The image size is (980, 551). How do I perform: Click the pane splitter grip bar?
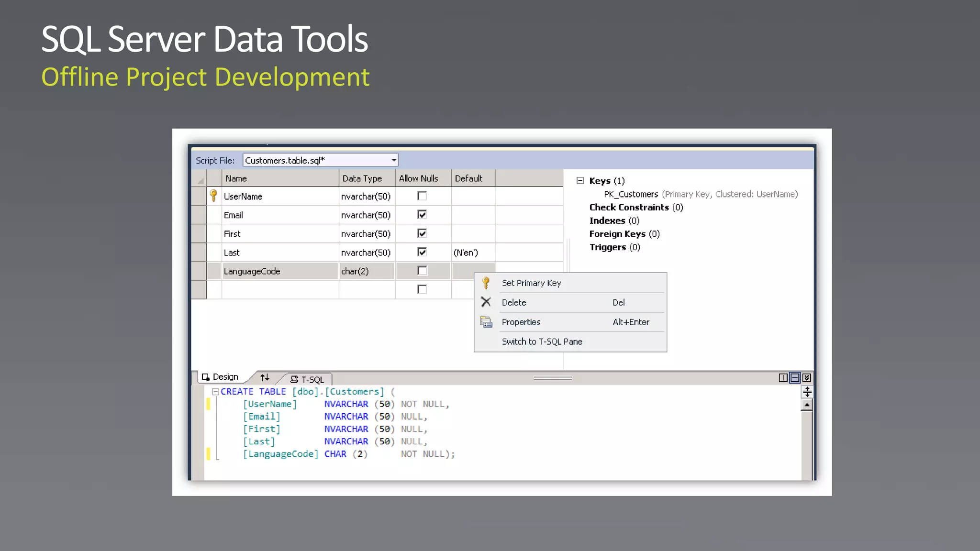pyautogui.click(x=553, y=378)
